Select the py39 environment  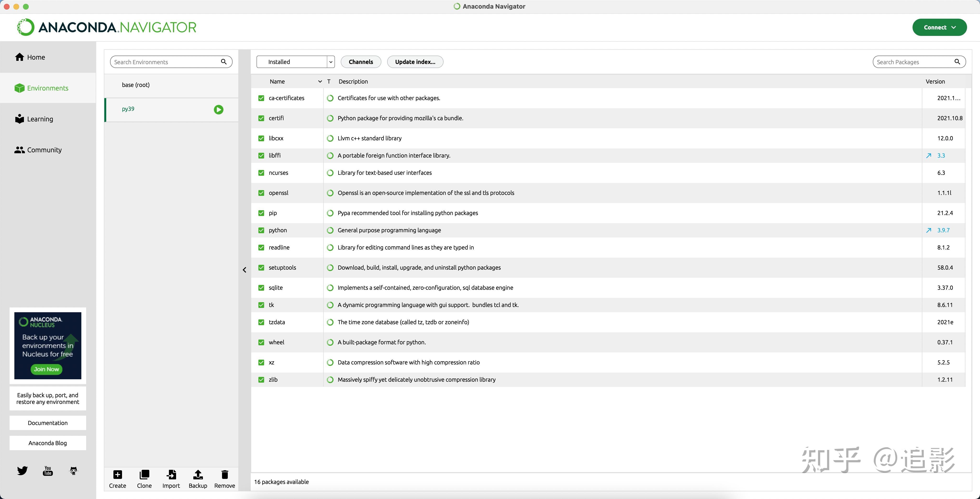171,110
